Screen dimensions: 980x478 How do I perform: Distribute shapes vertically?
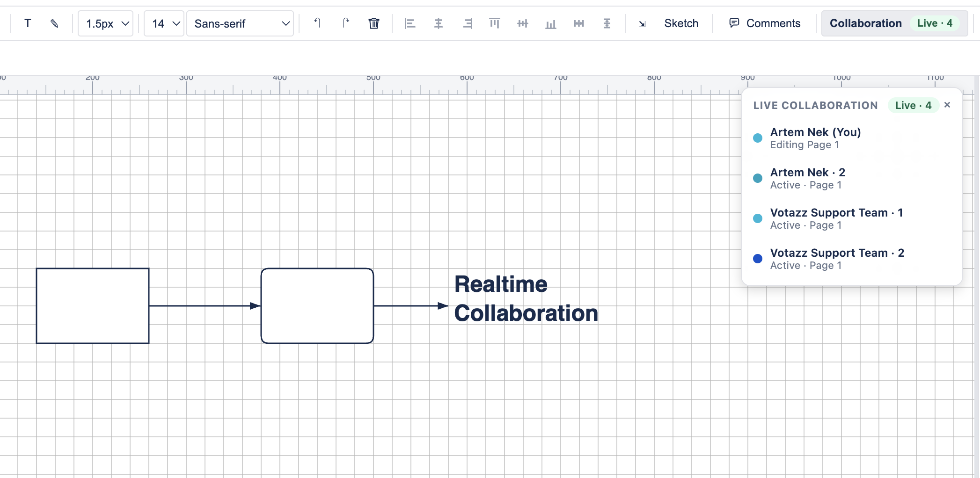pos(607,23)
